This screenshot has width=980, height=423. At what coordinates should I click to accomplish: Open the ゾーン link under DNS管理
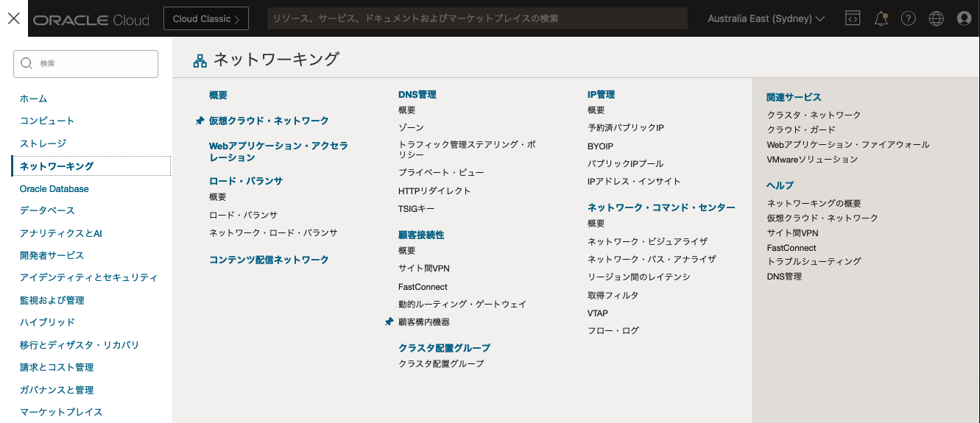tap(411, 128)
